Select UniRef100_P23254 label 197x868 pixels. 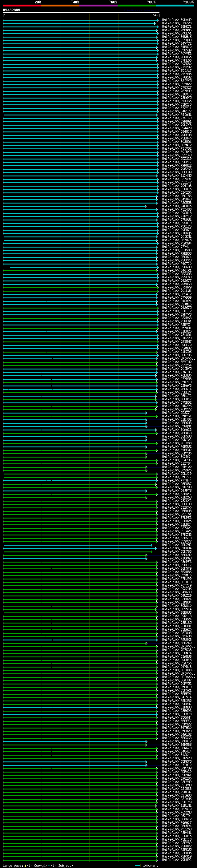[176, 365]
